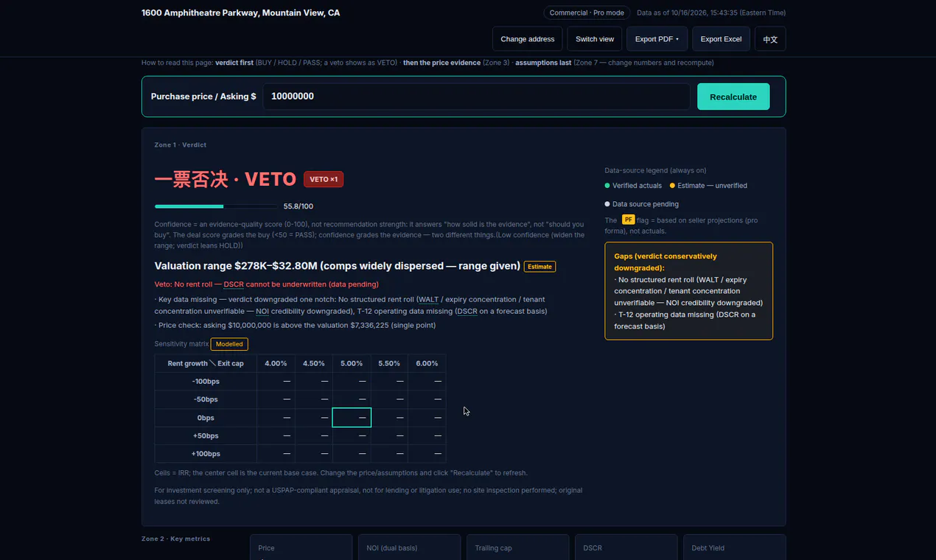Click underlined DSCR in the red Veto line
This screenshot has height=560, width=936.
point(234,284)
